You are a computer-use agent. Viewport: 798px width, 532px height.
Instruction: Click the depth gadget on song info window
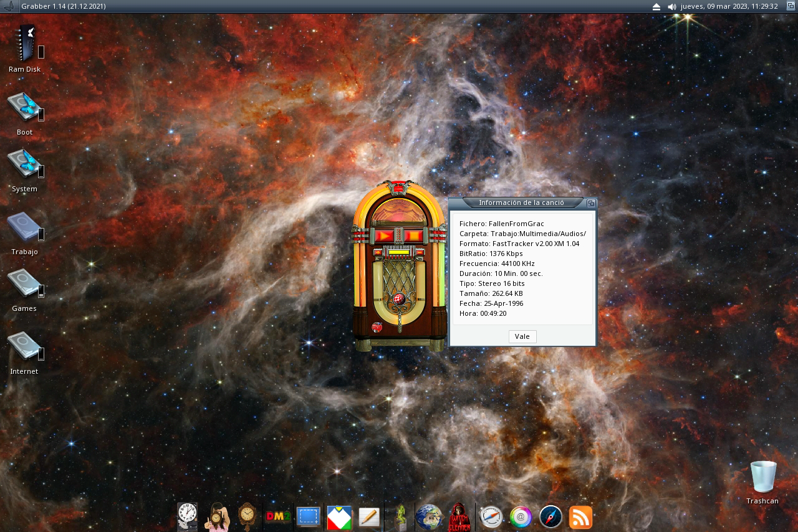click(x=591, y=203)
